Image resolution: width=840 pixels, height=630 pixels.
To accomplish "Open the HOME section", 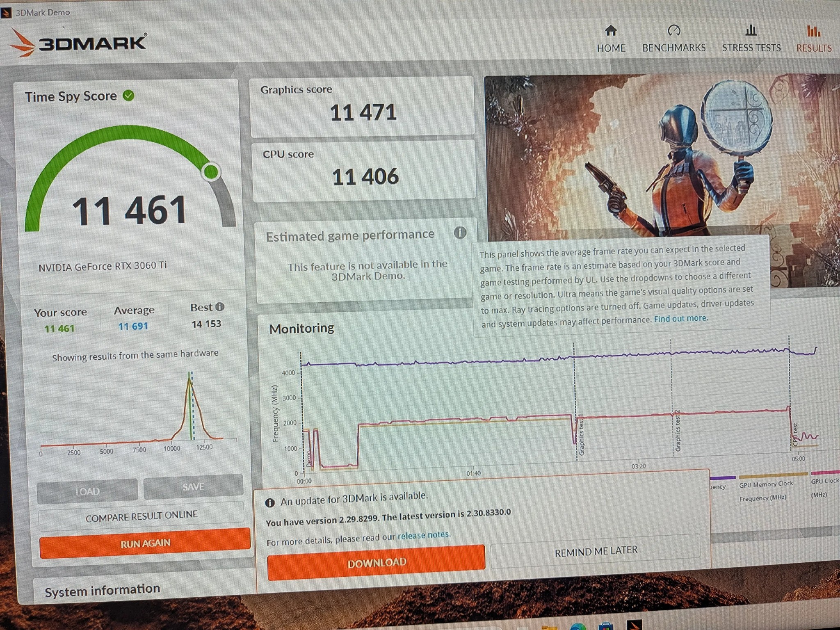I will tap(611, 39).
